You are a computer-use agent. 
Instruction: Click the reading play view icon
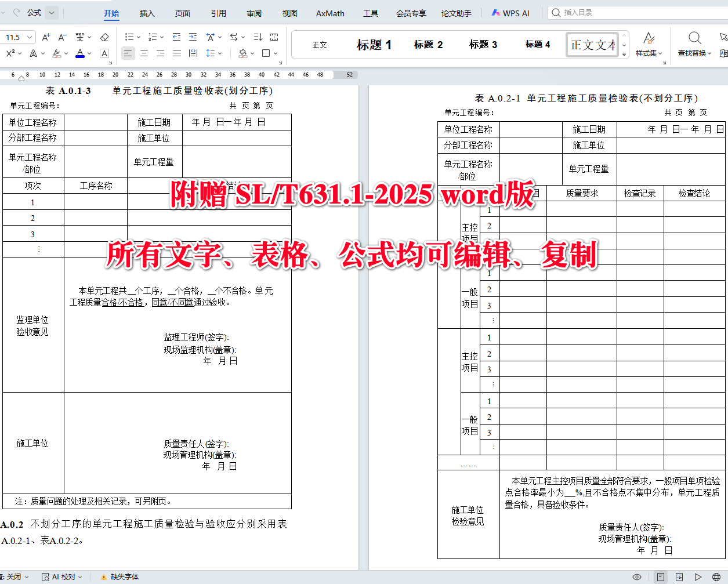(x=698, y=577)
